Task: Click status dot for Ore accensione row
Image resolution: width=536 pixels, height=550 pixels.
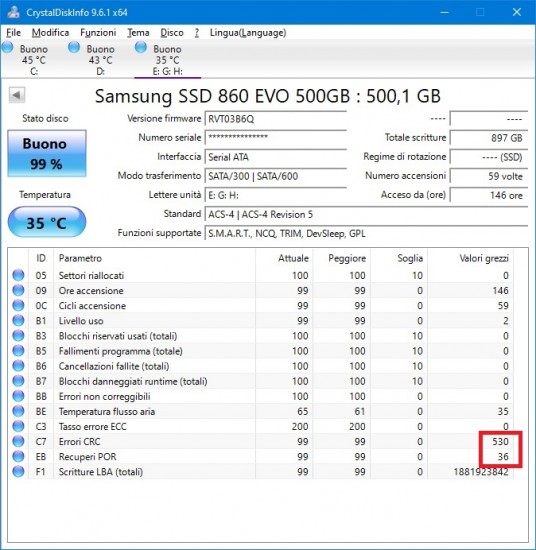Action: 18,290
